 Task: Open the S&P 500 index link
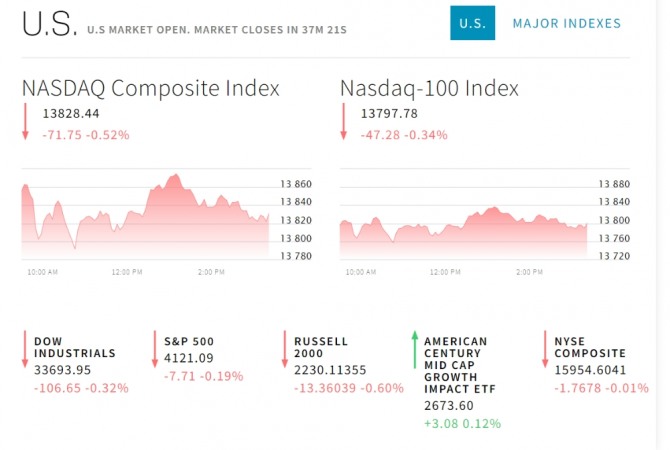tap(189, 341)
